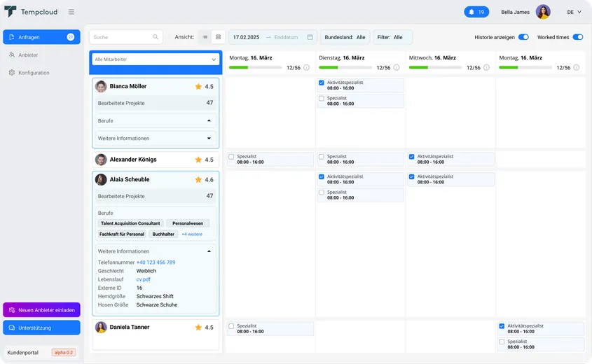Uncheck Alexander's Mittwoch Aktivitätspezialist shift
This screenshot has height=364, width=592.
point(411,157)
